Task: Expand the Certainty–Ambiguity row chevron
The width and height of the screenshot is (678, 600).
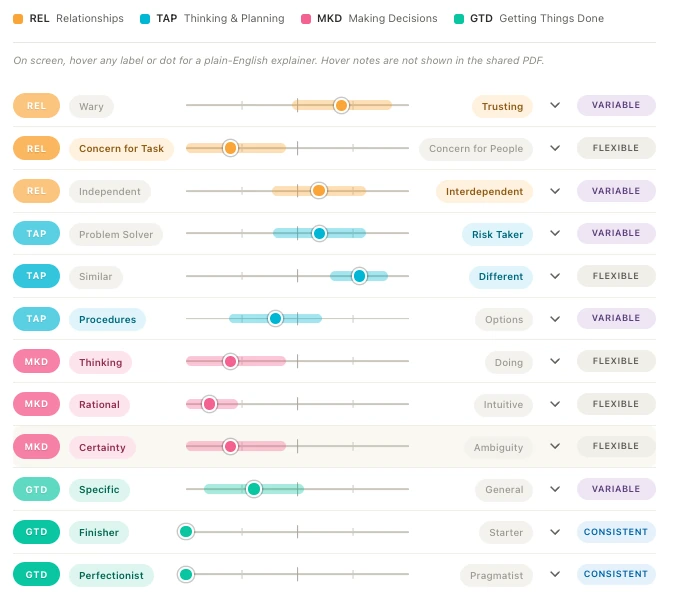Action: 555,447
